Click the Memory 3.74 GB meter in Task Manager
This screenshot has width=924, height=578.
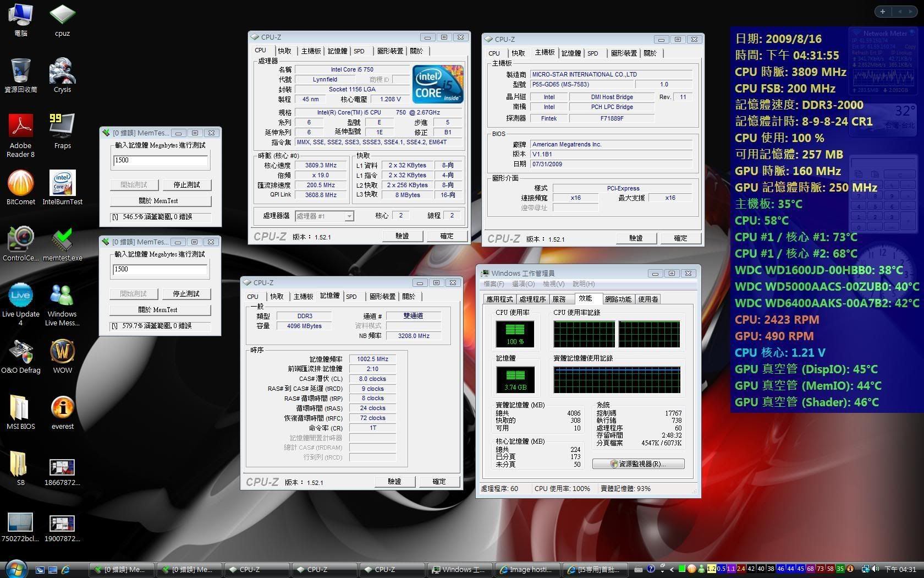click(515, 380)
